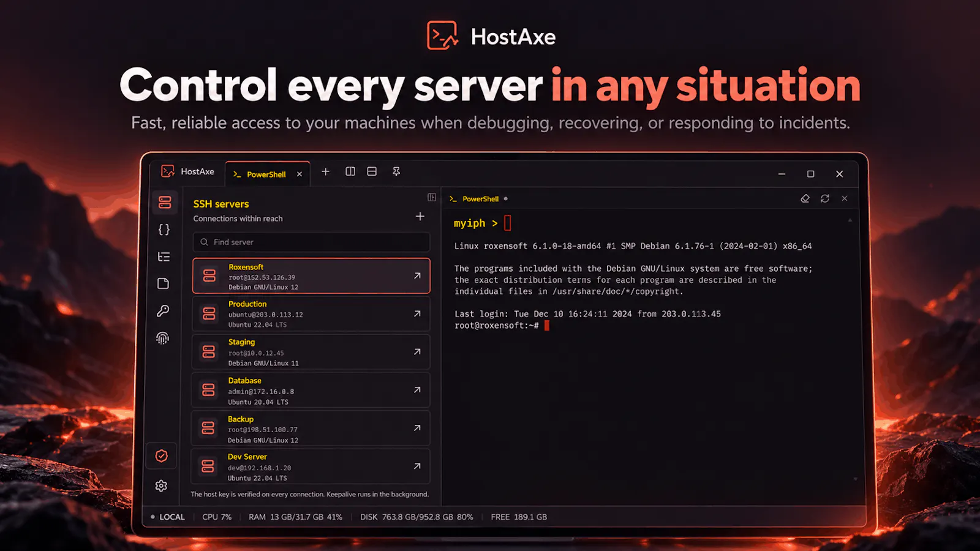The image size is (980, 551).
Task: Focus the Find server search field
Action: pos(311,242)
